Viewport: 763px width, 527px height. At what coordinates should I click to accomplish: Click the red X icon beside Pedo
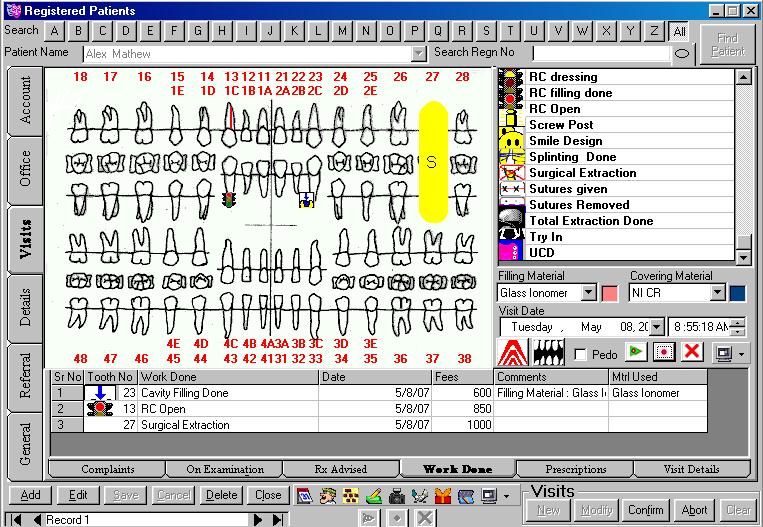[x=691, y=352]
